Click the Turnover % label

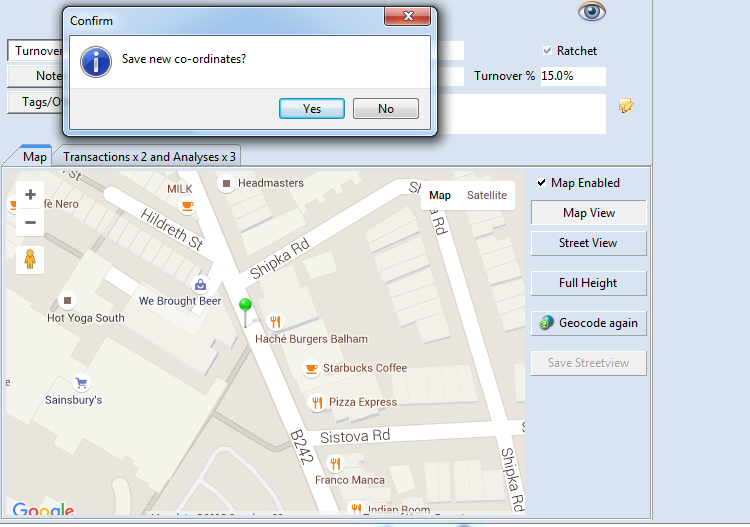504,76
